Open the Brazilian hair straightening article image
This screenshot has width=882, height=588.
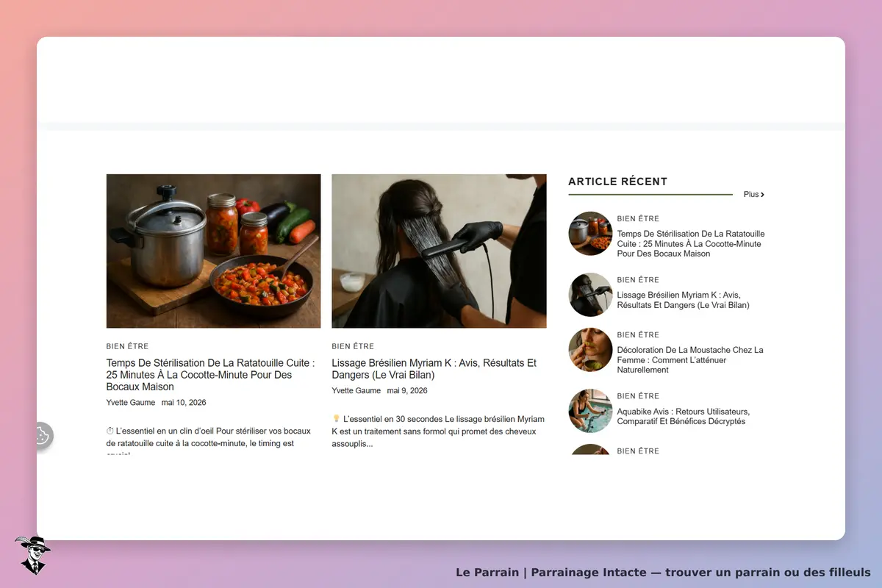click(439, 251)
